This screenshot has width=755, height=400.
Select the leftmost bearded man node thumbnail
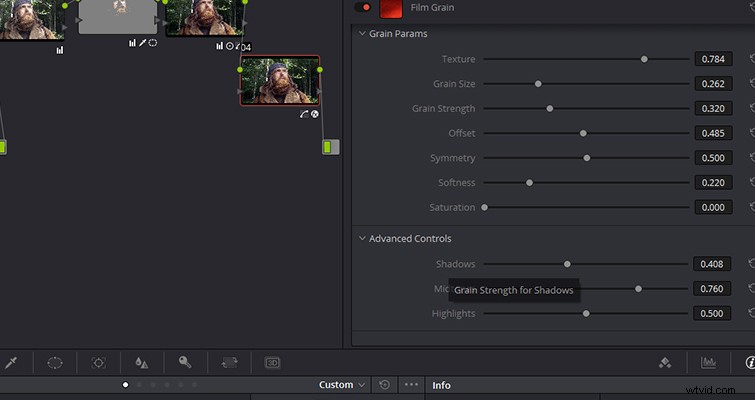pos(32,20)
